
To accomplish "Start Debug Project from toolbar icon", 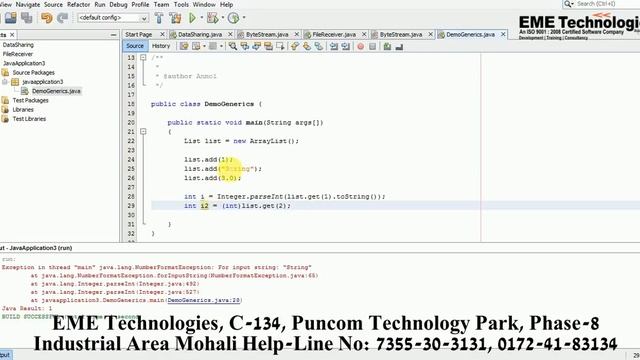I will [212, 18].
